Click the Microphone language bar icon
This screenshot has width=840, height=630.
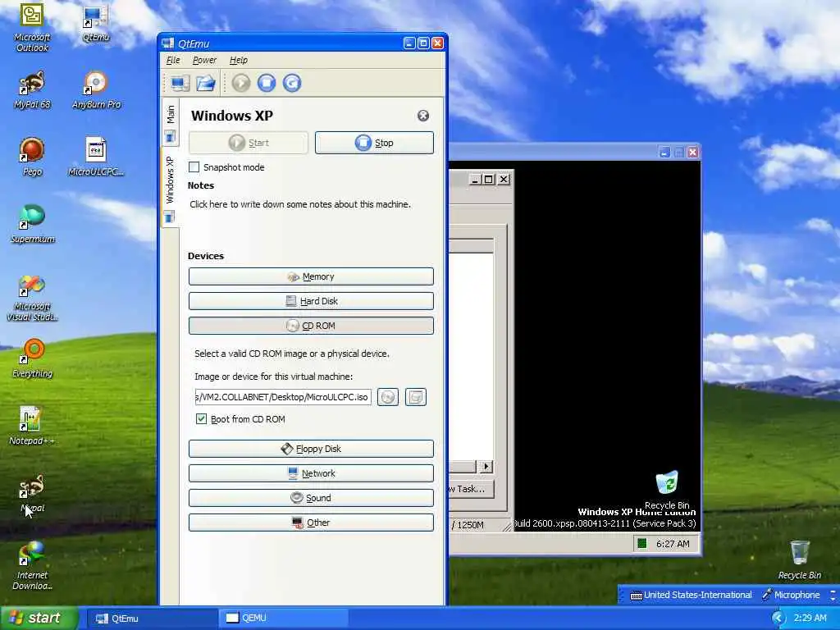click(x=792, y=595)
